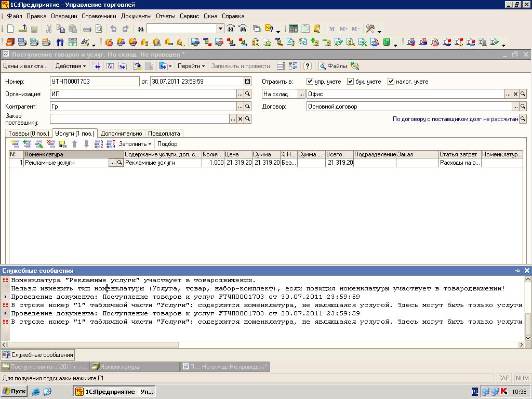
Task: Open lookup magnifier next to Контрагент field
Action: coord(248,107)
